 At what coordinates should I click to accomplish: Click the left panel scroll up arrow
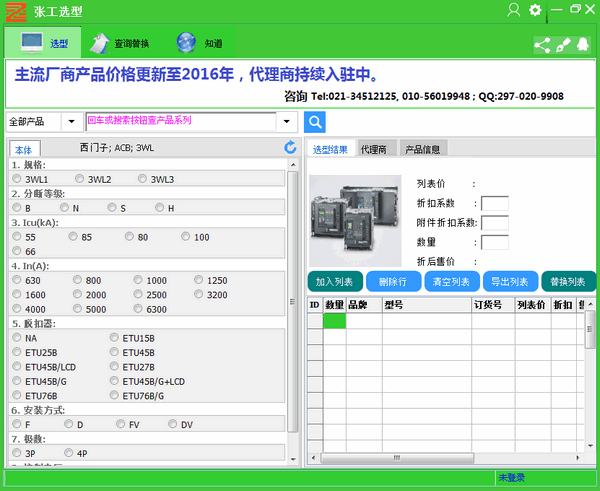pyautogui.click(x=293, y=165)
